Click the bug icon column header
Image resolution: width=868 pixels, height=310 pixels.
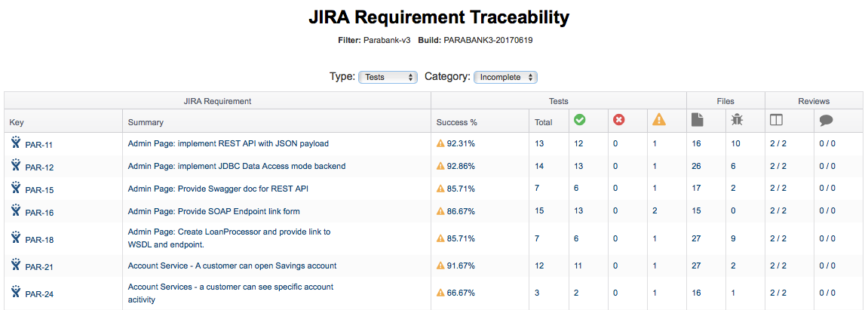(737, 120)
